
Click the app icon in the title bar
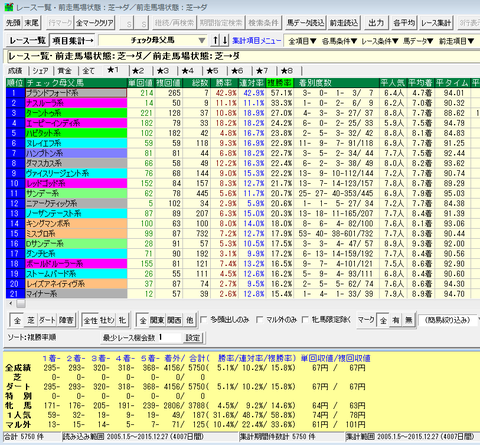click(x=9, y=7)
